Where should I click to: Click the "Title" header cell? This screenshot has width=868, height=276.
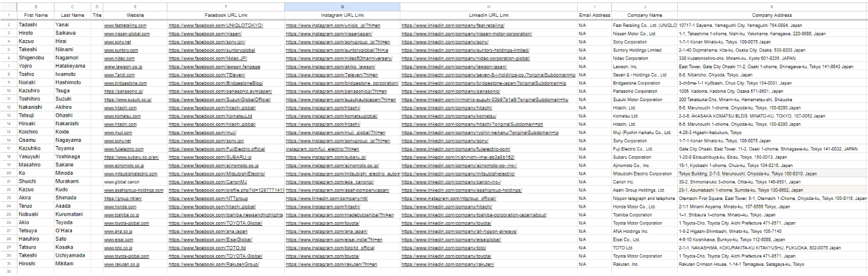click(x=97, y=15)
